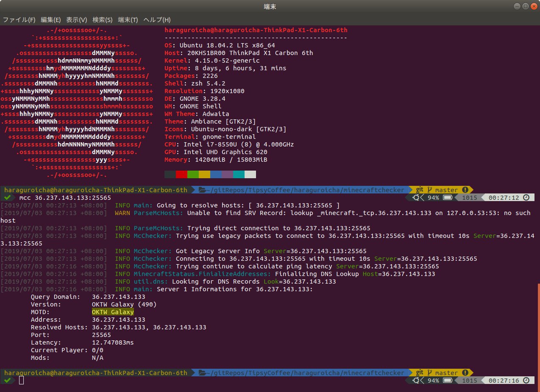Click the WARN label in the log output
Viewport: 540px width, 392px height.
tap(122, 213)
